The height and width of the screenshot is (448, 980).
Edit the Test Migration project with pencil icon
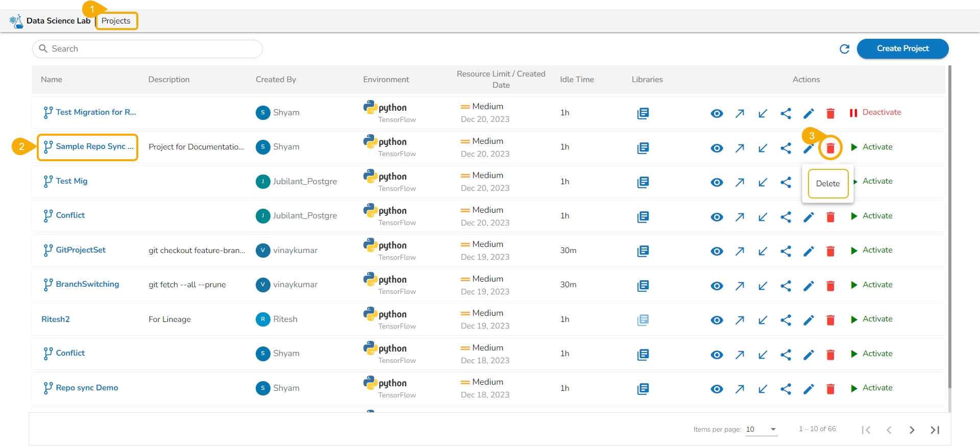pos(808,113)
